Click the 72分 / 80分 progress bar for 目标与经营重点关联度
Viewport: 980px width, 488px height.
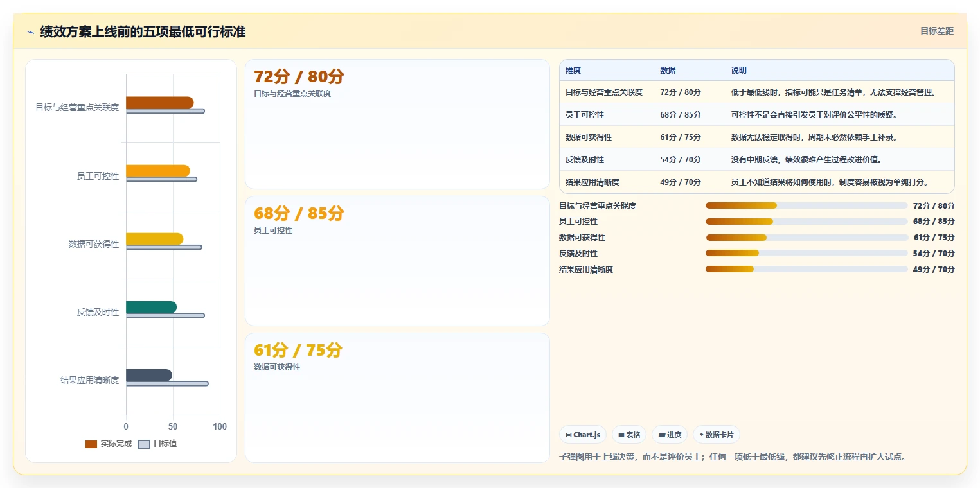point(806,205)
